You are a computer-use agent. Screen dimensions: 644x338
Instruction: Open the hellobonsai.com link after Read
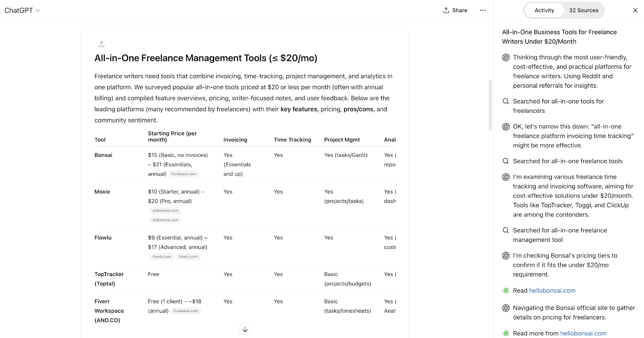pyautogui.click(x=552, y=291)
